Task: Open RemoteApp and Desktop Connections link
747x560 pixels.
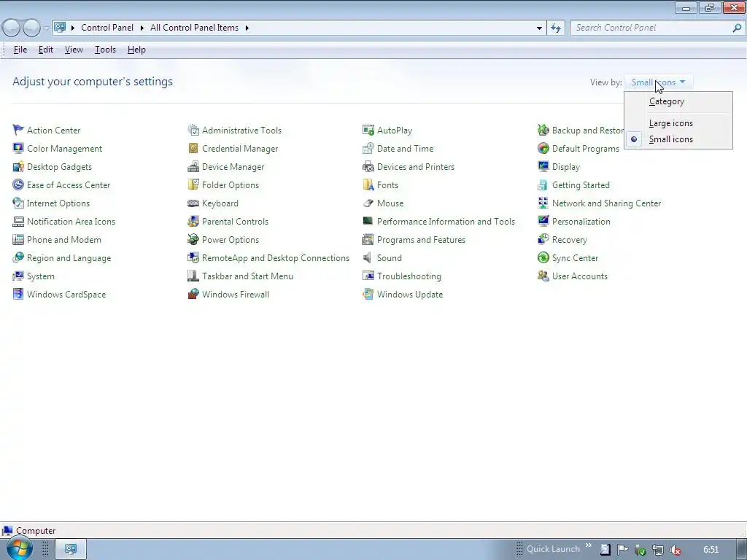Action: tap(275, 257)
